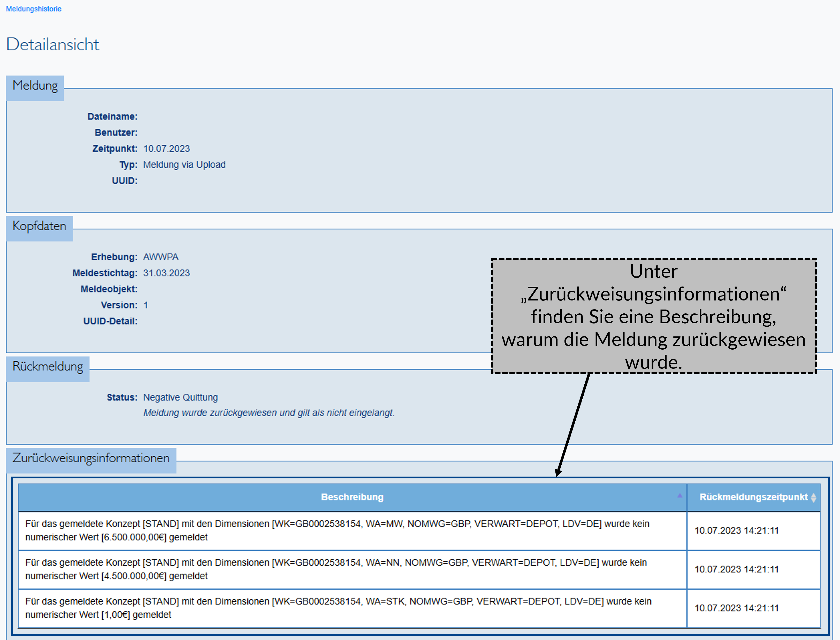Click Meldestichtag value 31.03.2023
This screenshot has width=840, height=640.
(x=166, y=273)
